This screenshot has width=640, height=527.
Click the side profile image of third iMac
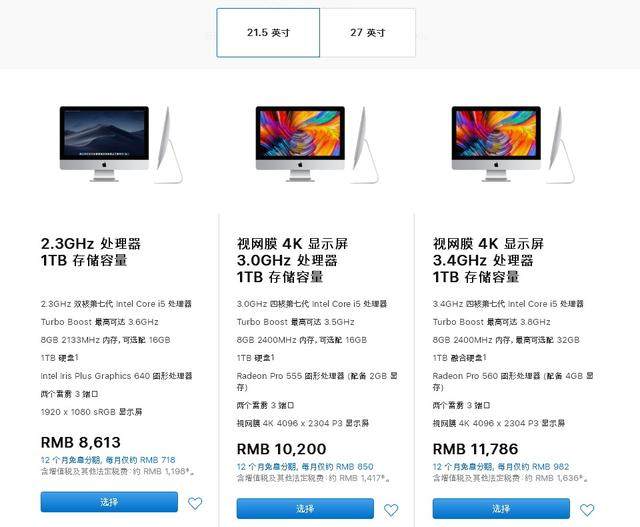tap(561, 145)
